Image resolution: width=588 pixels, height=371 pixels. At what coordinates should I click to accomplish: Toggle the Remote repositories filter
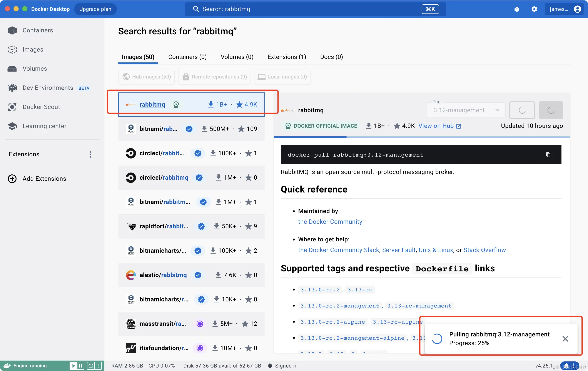[x=214, y=77]
